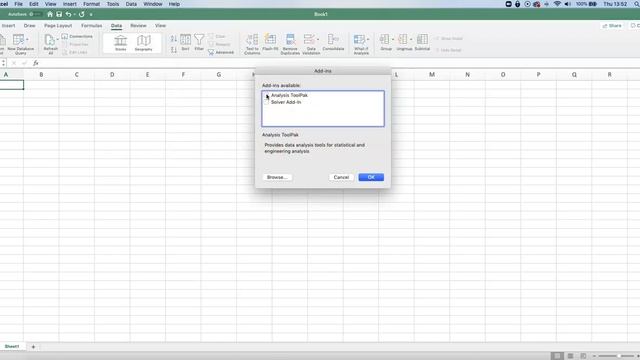Switch to the Review ribbon tab
Image resolution: width=640 pixels, height=360 pixels.
tap(138, 26)
